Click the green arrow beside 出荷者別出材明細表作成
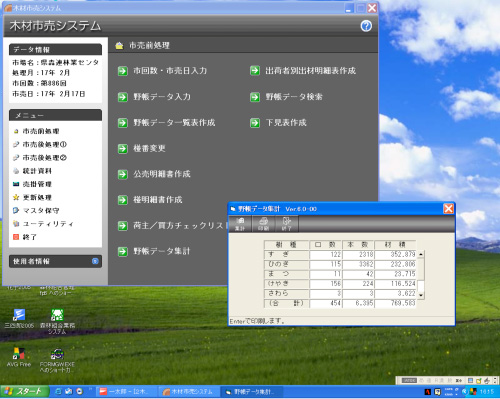Screen dimensions: 500x399 pos(255,71)
